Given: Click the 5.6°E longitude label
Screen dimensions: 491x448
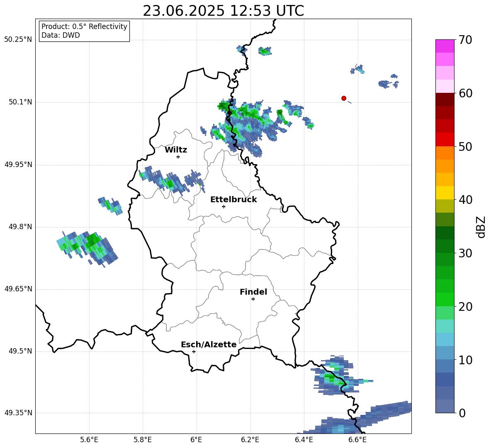Looking at the screenshot, I should click(x=89, y=440).
